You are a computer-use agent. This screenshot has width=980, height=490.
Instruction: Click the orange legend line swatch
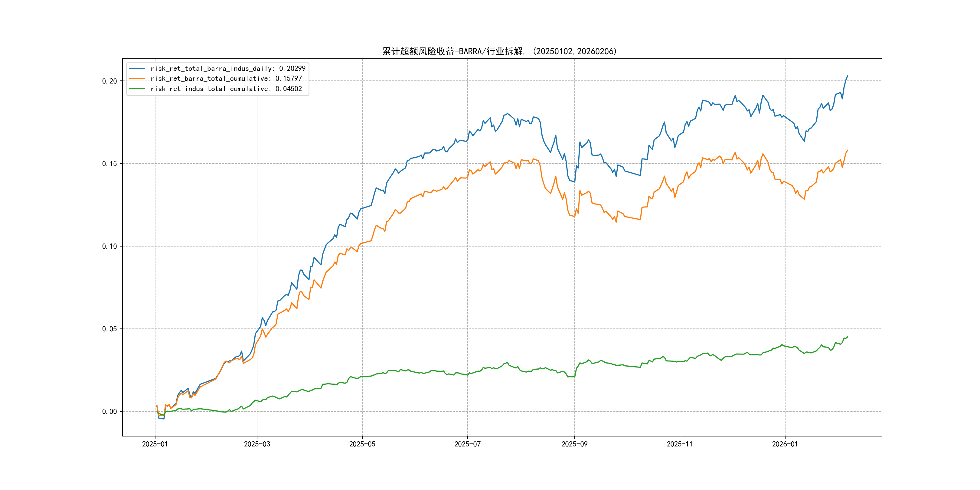pos(137,79)
